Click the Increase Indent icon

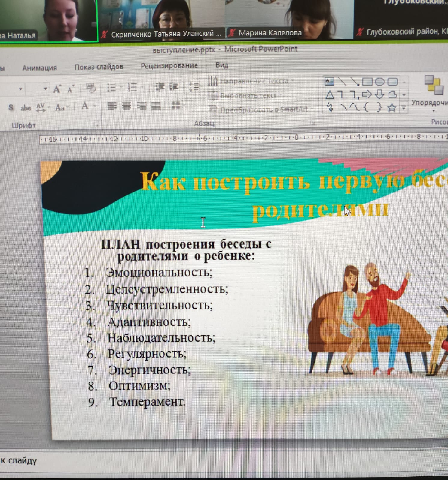pyautogui.click(x=174, y=87)
